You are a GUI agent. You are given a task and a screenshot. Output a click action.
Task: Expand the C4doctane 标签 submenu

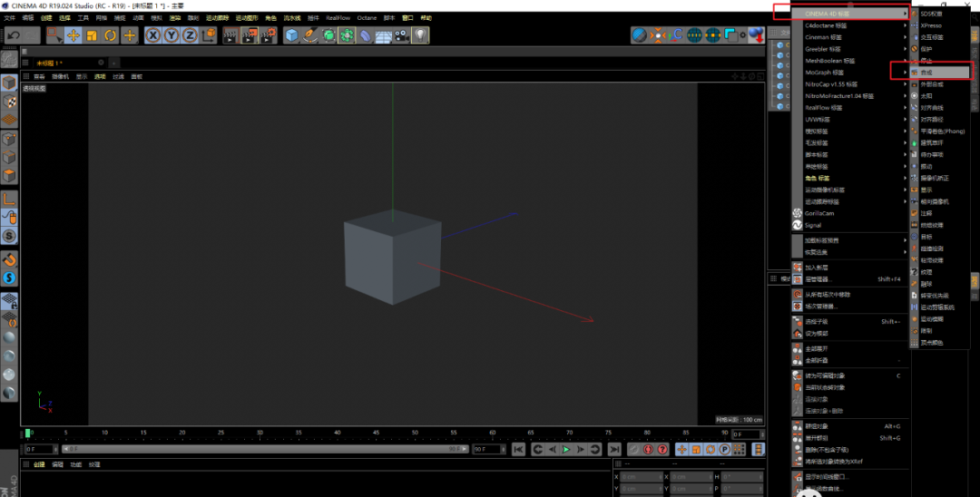[x=849, y=25]
